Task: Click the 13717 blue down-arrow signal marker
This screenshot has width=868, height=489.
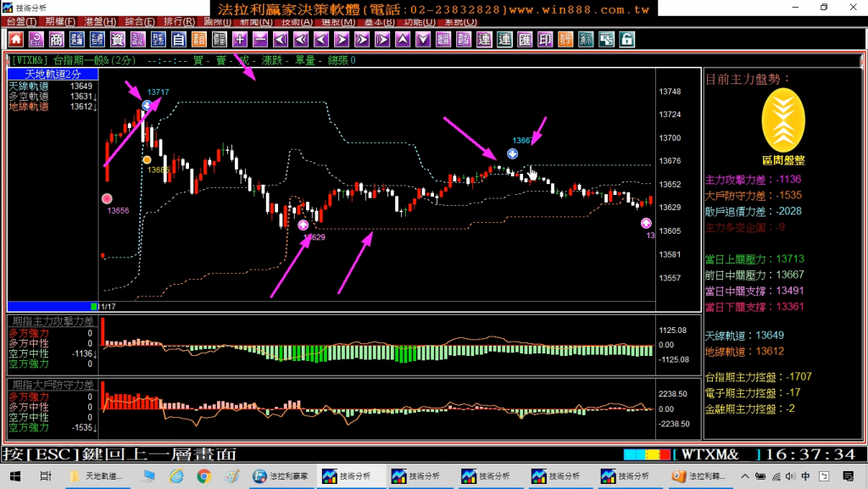Action: (x=147, y=105)
